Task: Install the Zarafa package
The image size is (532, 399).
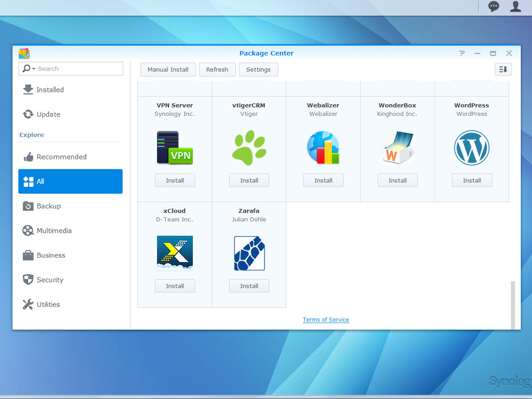Action: (x=249, y=286)
